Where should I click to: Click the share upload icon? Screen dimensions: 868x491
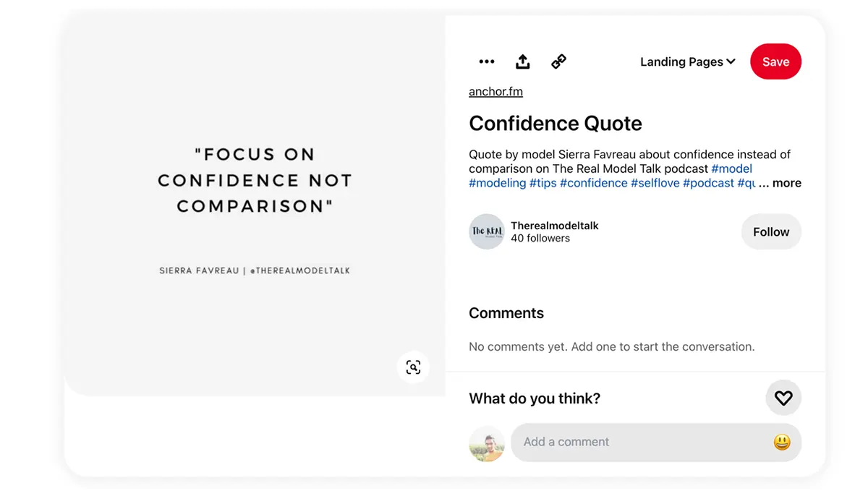click(523, 61)
